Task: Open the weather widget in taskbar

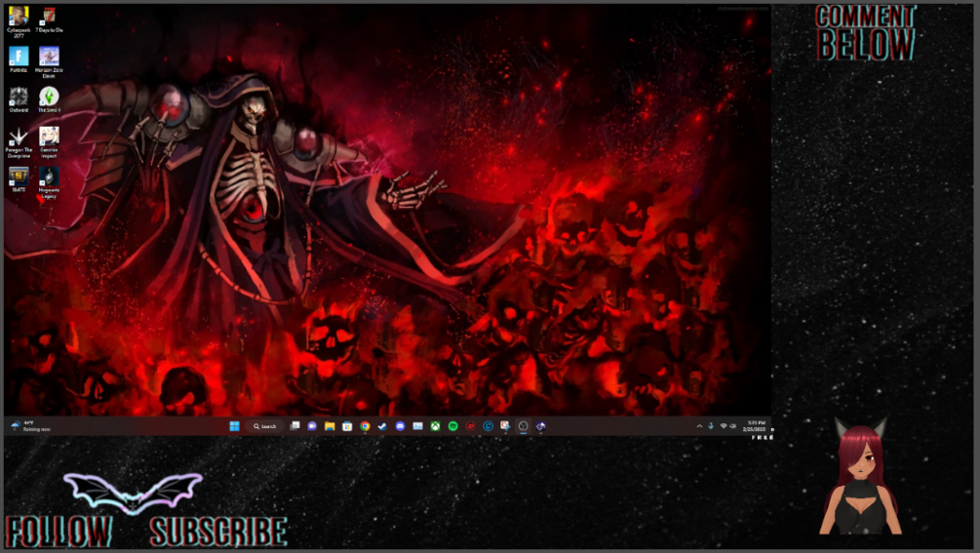Action: [x=30, y=426]
